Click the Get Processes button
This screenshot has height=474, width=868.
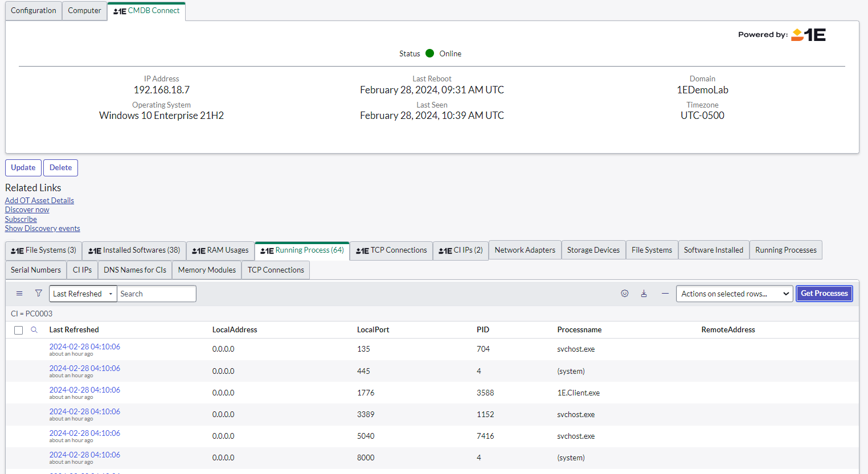[x=824, y=294]
